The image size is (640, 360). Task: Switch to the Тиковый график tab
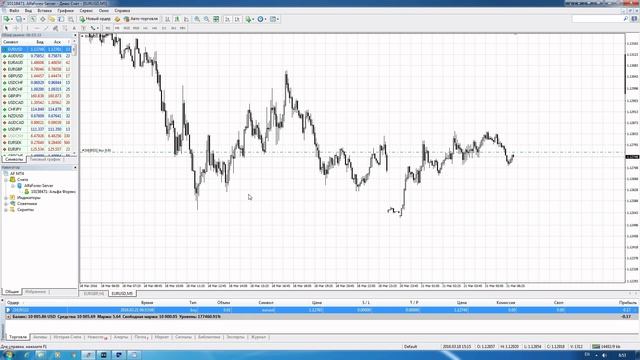(45, 160)
